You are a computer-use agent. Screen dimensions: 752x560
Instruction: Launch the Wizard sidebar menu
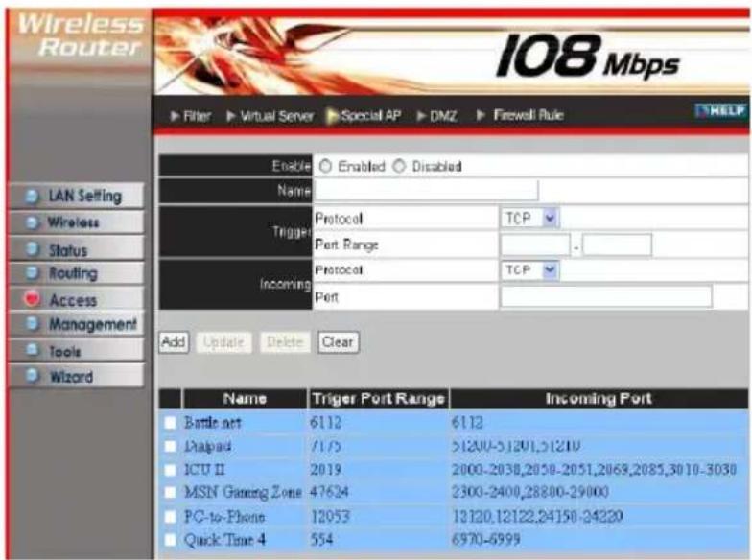77,376
